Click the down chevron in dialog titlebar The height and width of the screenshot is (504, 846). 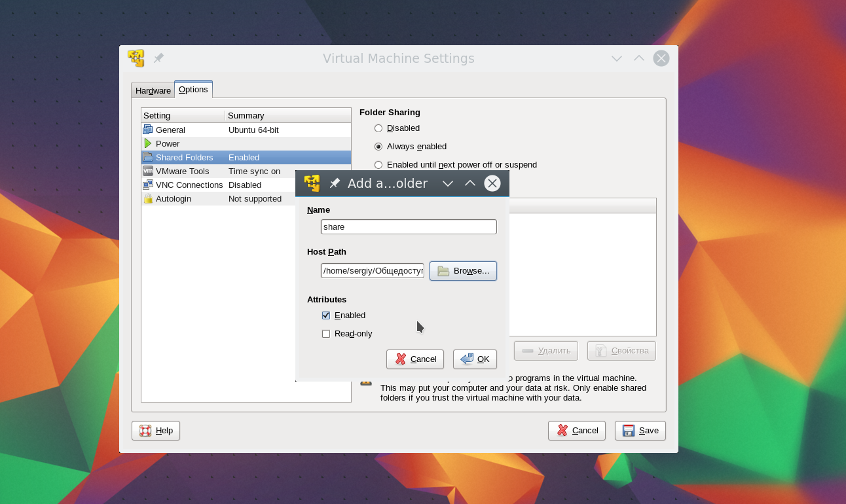pyautogui.click(x=448, y=183)
